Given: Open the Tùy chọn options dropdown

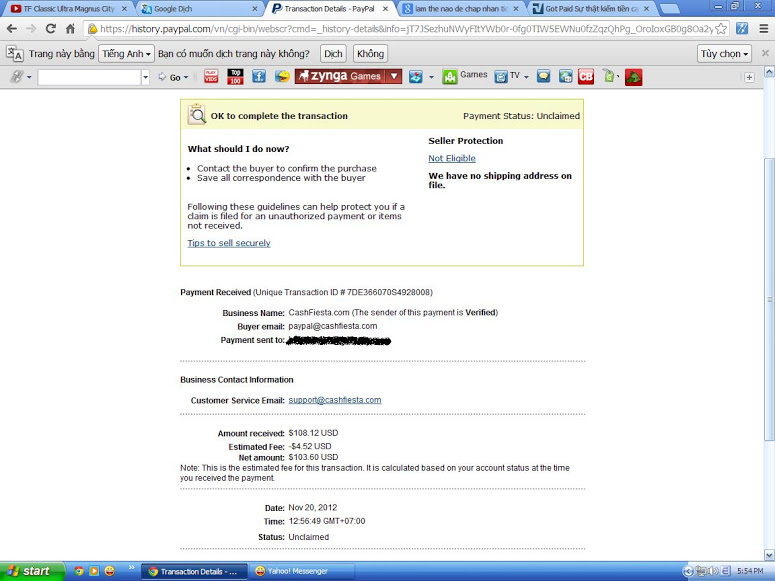Looking at the screenshot, I should 725,53.
